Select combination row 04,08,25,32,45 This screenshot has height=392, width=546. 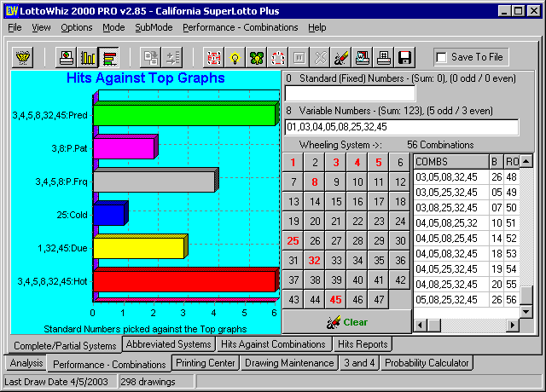(467, 284)
